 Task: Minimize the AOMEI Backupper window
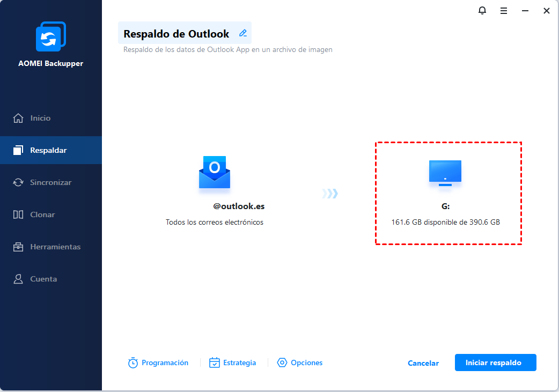click(x=525, y=11)
